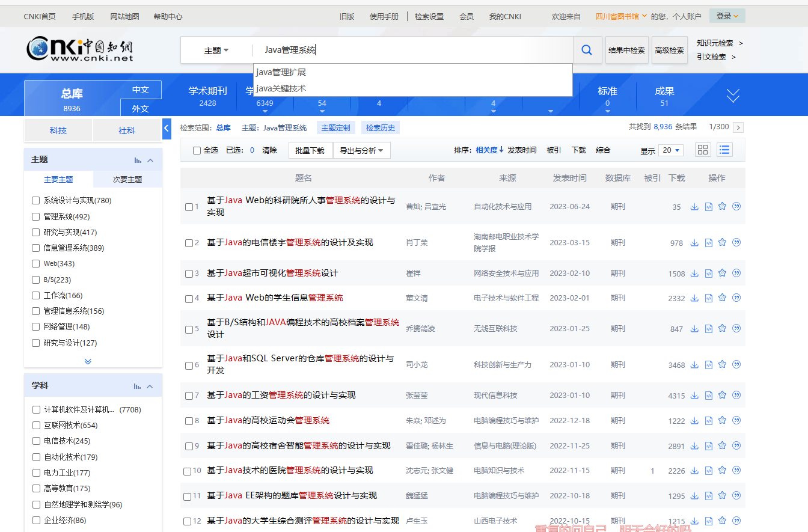Choose suggestion java关键技术
808x532 pixels.
[x=413, y=88]
